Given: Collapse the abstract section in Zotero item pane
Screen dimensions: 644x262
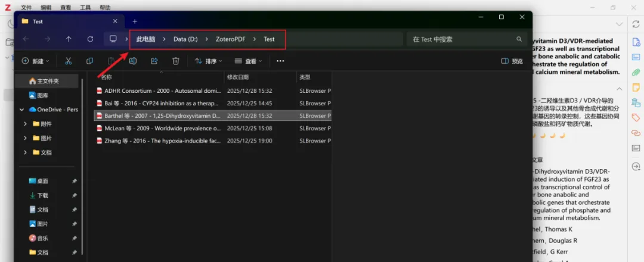Looking at the screenshot, I should 620,89.
